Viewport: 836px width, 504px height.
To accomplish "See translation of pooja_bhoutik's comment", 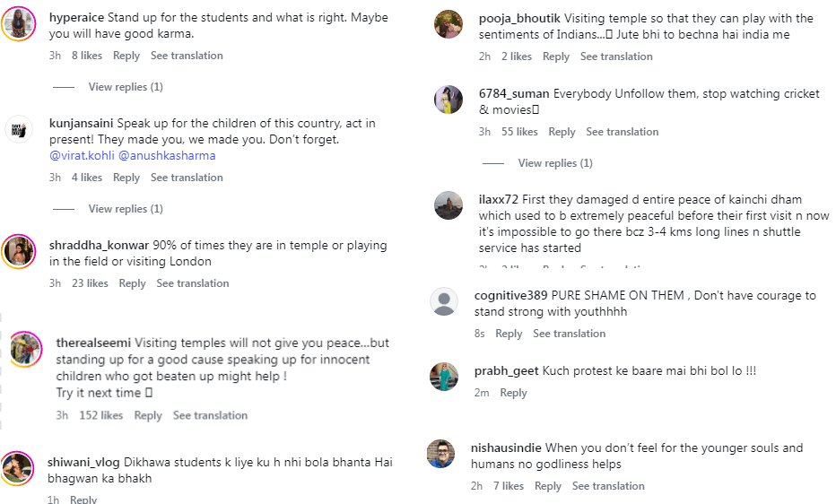I will [616, 56].
